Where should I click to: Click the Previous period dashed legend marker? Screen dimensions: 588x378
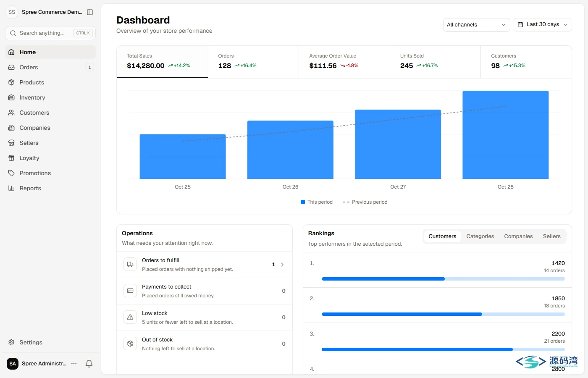[346, 202]
